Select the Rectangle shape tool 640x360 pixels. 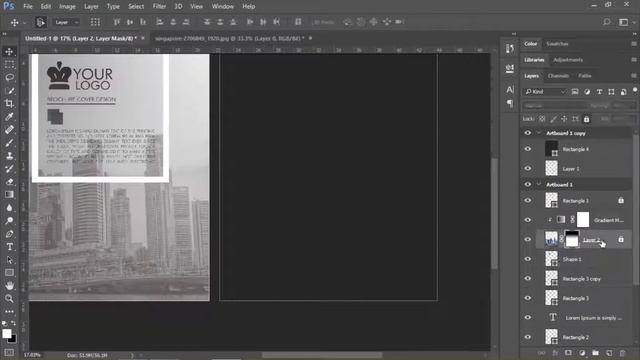tap(9, 273)
